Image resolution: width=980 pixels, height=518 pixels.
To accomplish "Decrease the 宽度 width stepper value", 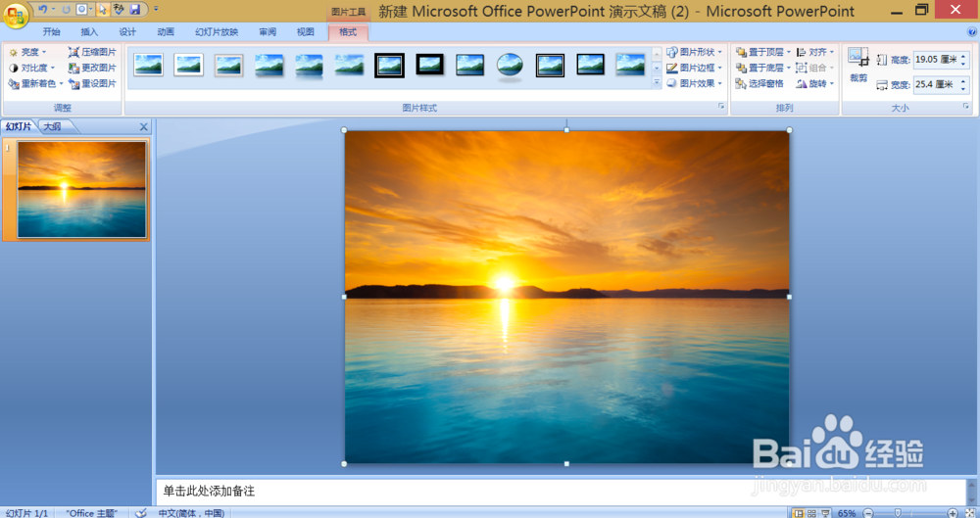I will [963, 88].
